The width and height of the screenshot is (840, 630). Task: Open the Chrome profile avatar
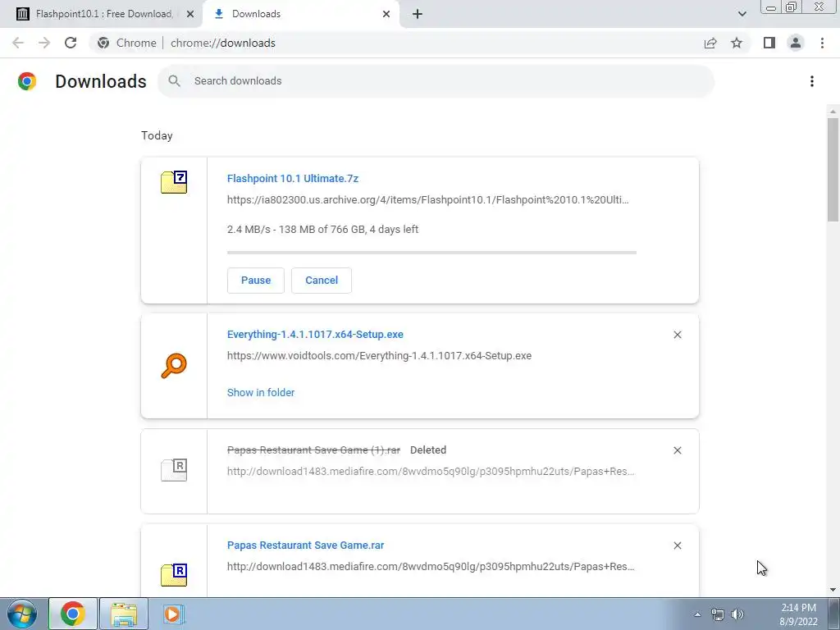(x=796, y=43)
